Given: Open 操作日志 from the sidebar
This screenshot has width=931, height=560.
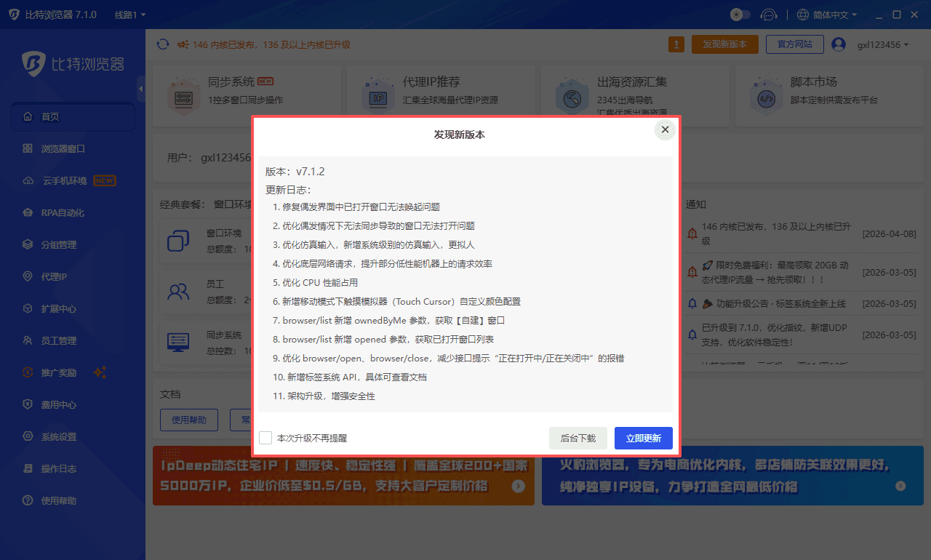Looking at the screenshot, I should click(x=53, y=468).
